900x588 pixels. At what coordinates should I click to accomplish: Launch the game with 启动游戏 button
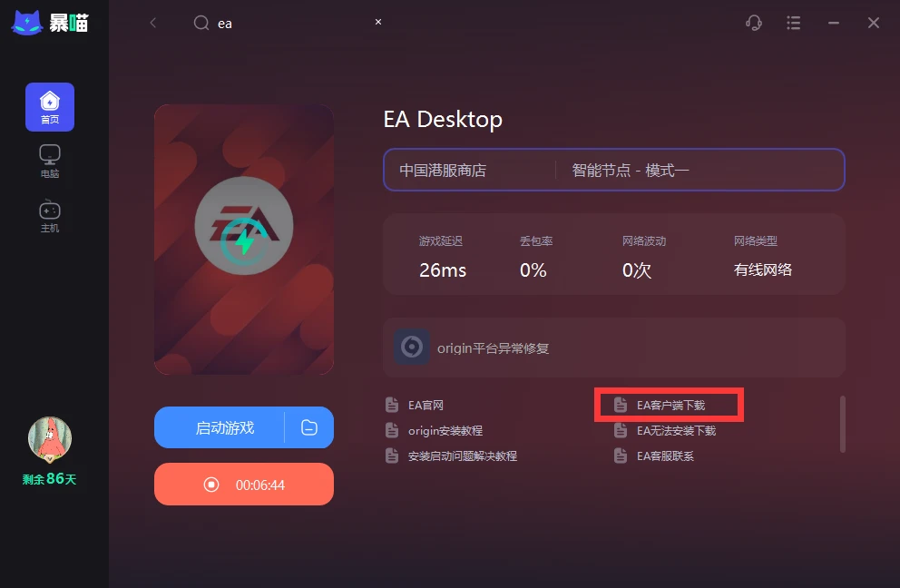pyautogui.click(x=220, y=427)
